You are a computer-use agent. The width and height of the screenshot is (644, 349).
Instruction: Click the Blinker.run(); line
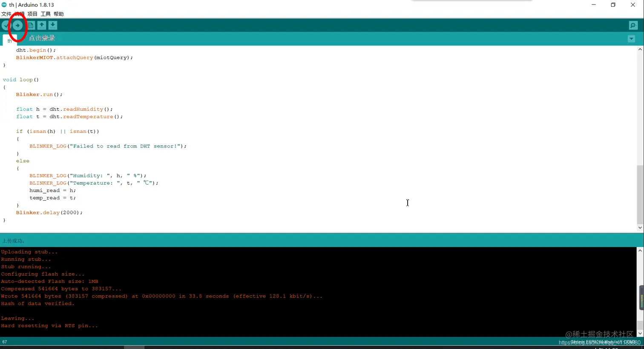(39, 95)
